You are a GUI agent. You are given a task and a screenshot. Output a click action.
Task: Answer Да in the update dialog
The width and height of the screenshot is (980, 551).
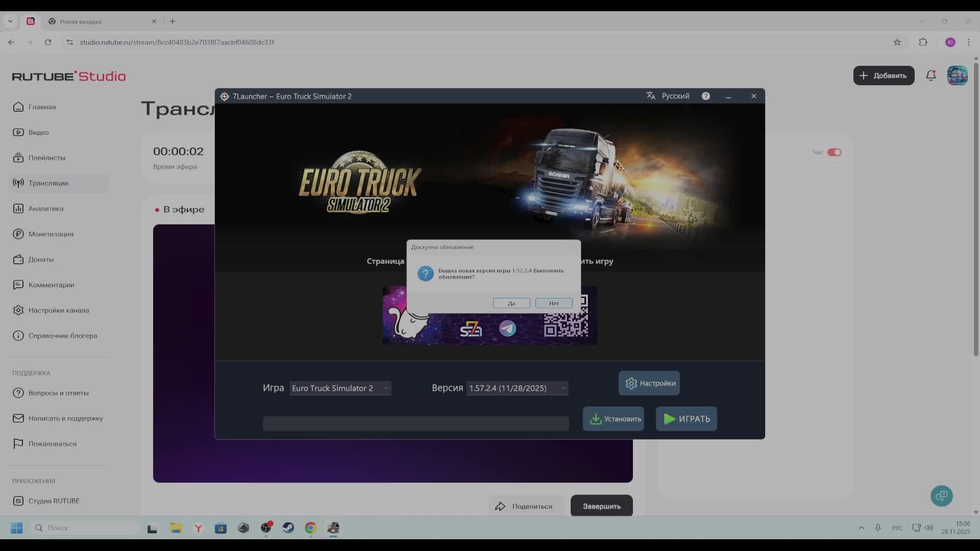click(x=511, y=303)
